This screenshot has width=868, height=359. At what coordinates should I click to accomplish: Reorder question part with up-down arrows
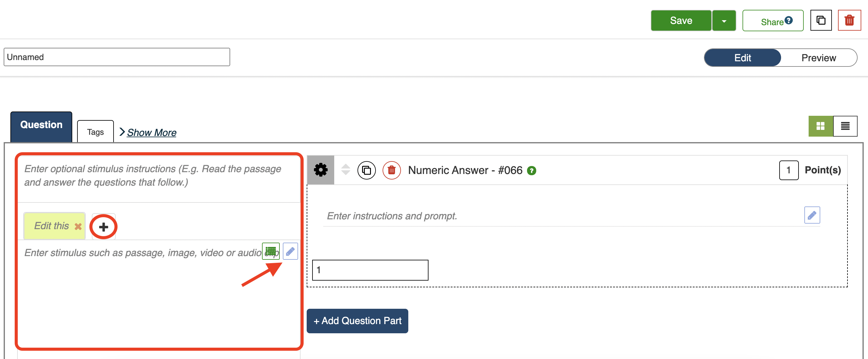pyautogui.click(x=345, y=170)
